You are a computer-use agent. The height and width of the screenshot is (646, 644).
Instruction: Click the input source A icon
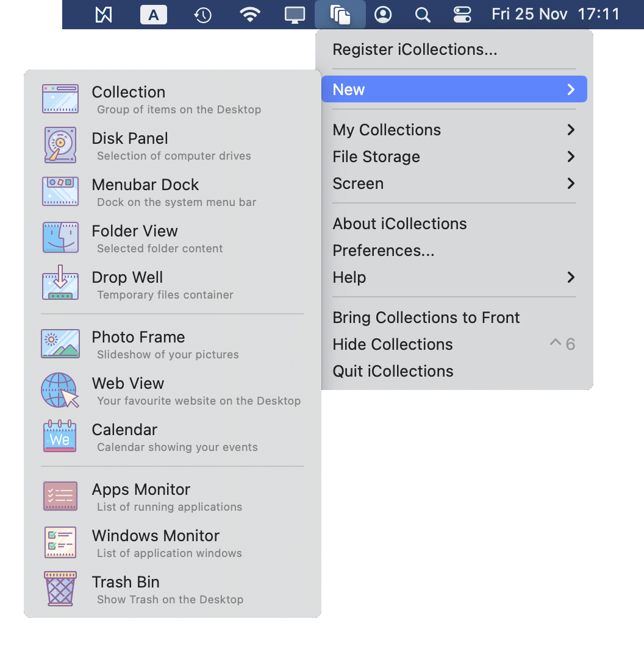[153, 15]
